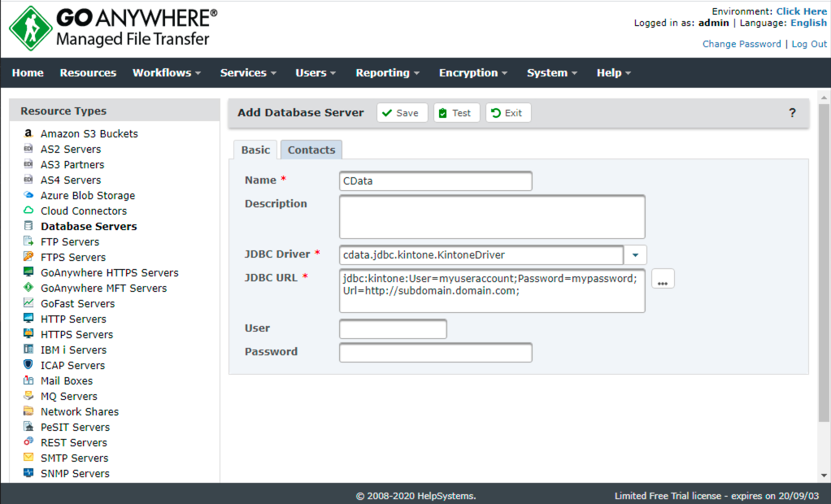The image size is (831, 504).
Task: Click the Azure Blob Storage cloud icon
Action: [x=28, y=194]
